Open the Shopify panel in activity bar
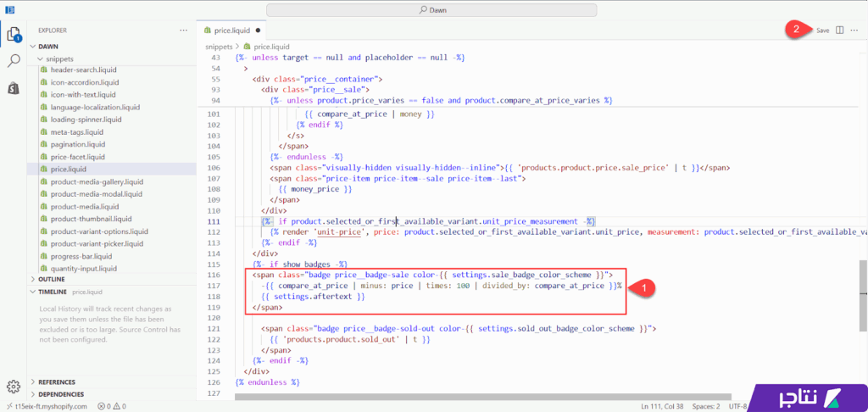868x412 pixels. (x=14, y=88)
